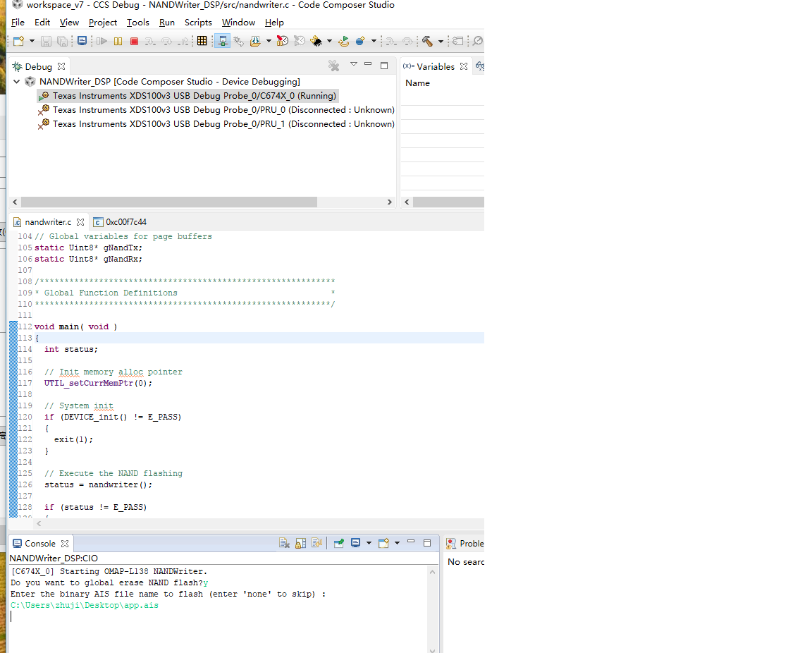Screen dimensions: 812x653
Task: Open the Help menu
Action: (x=274, y=23)
